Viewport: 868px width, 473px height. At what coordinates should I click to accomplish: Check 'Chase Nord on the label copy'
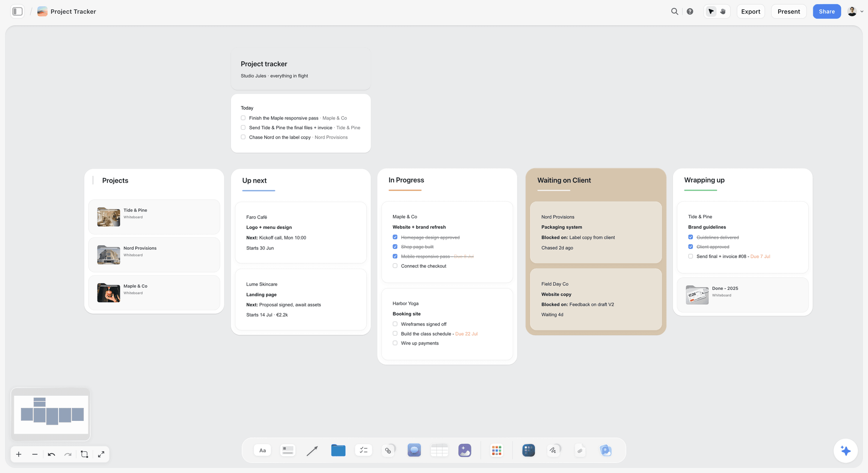(243, 137)
